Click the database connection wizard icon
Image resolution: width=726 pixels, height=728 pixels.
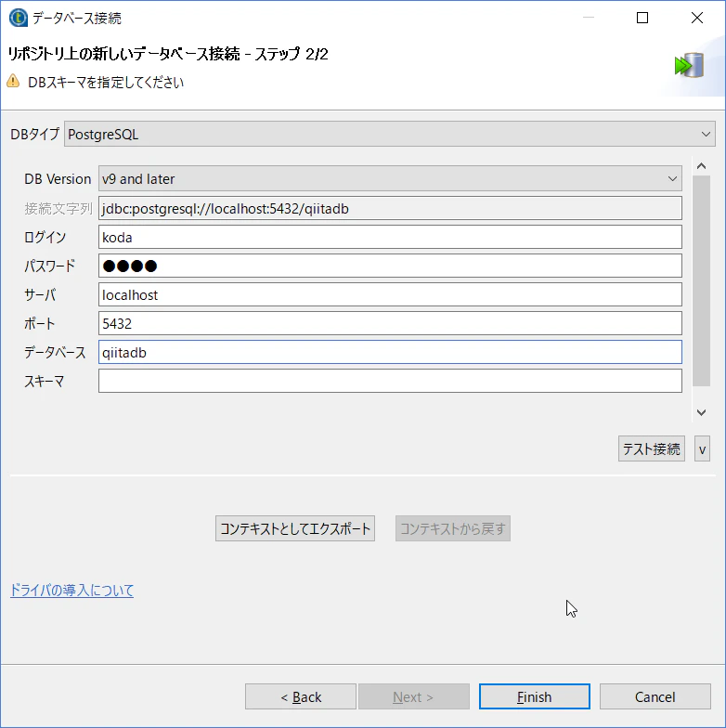pyautogui.click(x=689, y=65)
